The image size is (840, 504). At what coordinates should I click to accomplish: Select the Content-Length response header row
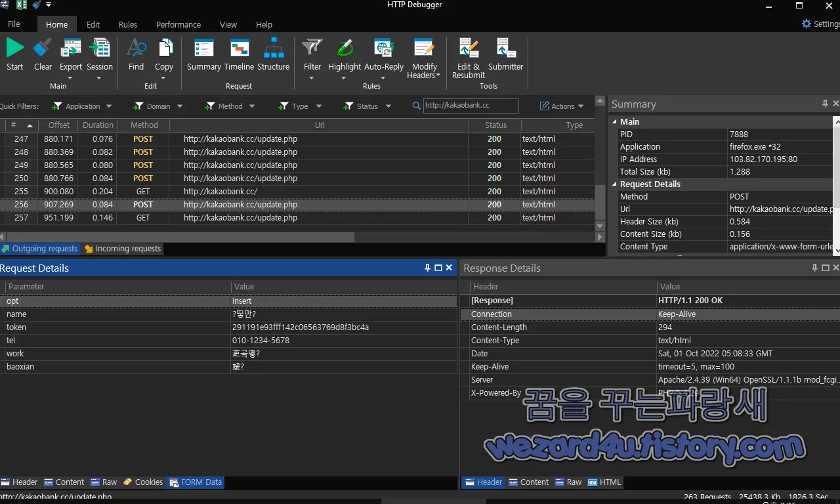[x=650, y=327]
